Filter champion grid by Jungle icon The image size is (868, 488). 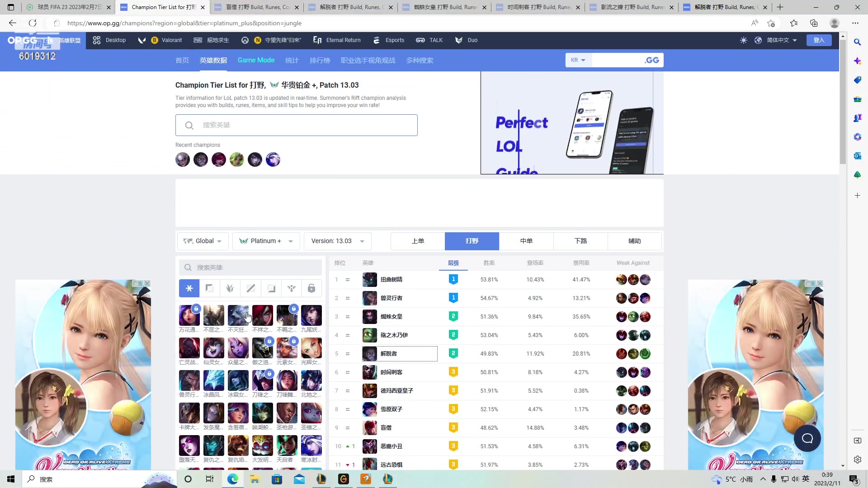pos(230,288)
